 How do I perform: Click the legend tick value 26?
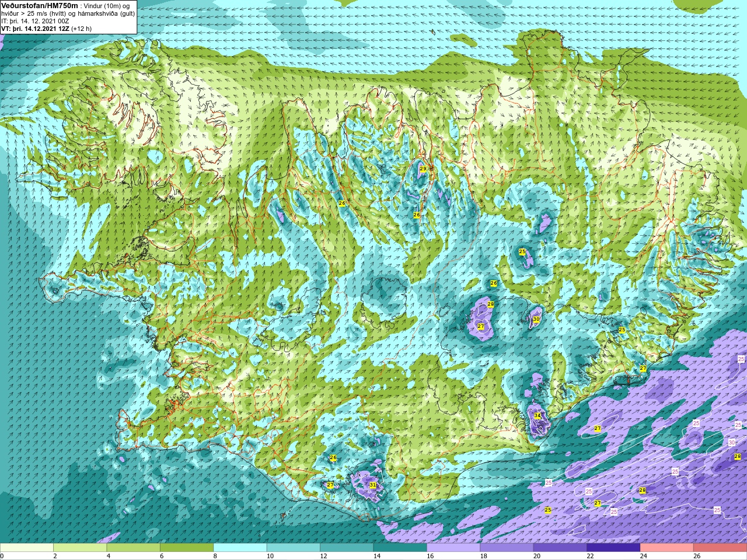click(697, 556)
